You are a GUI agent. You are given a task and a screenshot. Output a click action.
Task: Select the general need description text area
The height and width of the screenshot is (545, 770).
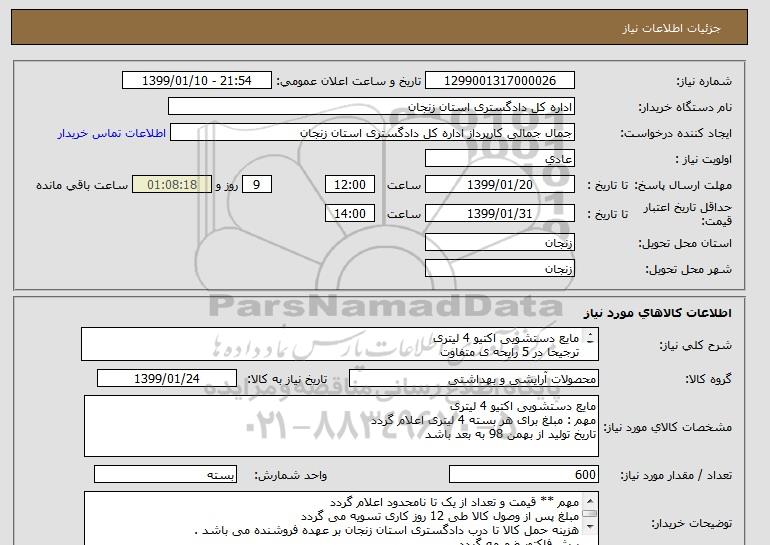tap(340, 344)
